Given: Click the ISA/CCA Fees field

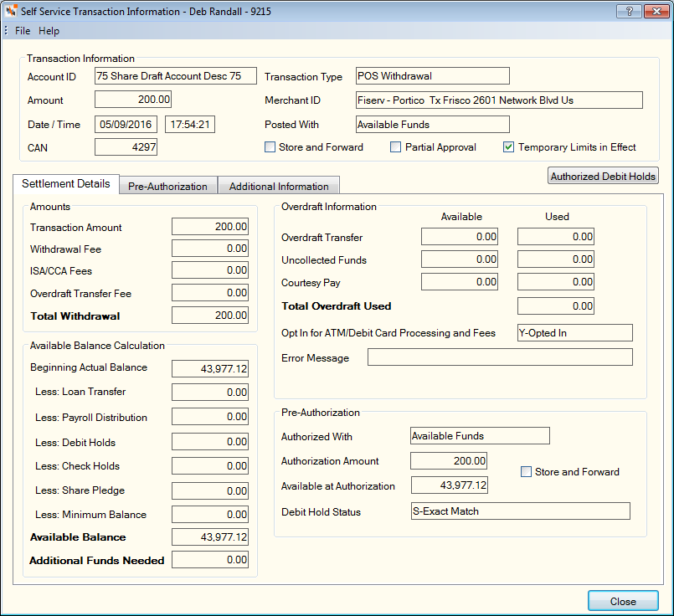Looking at the screenshot, I should [x=210, y=270].
